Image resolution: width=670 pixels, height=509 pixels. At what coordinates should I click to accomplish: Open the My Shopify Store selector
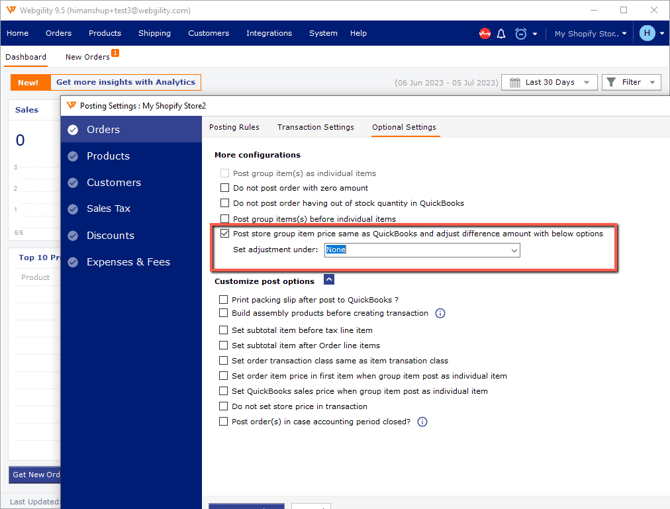point(591,33)
